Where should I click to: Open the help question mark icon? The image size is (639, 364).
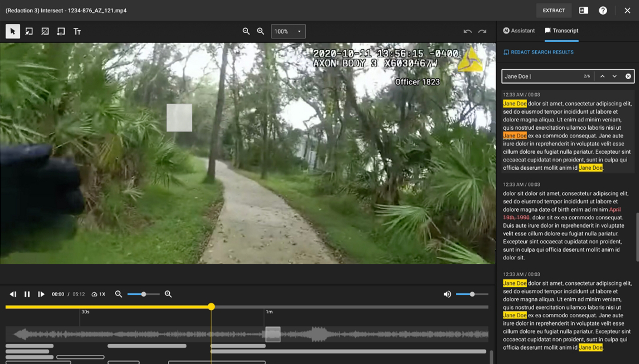[603, 10]
